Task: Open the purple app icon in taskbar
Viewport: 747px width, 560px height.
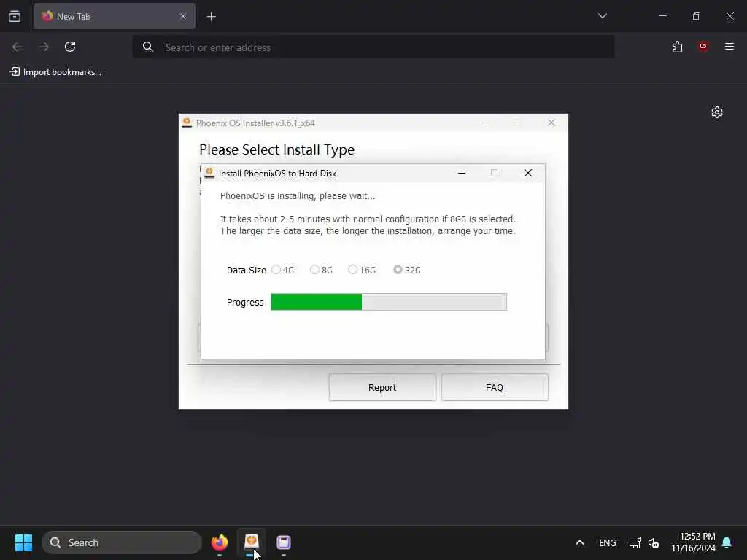Action: 284,542
